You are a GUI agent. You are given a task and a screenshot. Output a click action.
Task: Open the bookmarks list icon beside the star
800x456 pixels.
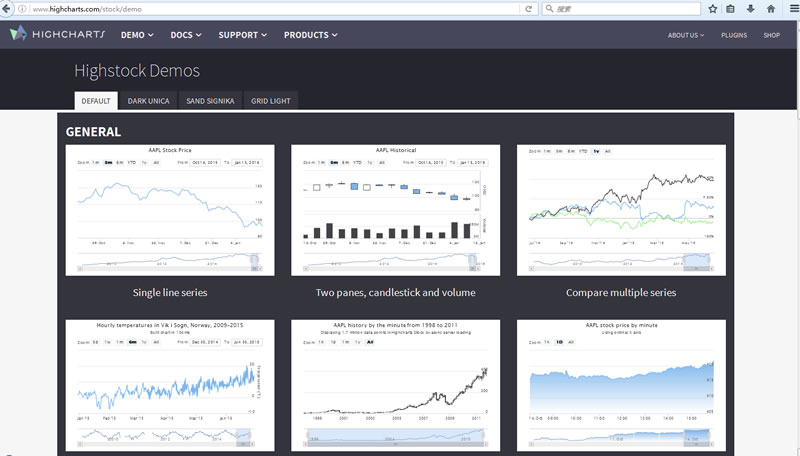click(x=731, y=8)
